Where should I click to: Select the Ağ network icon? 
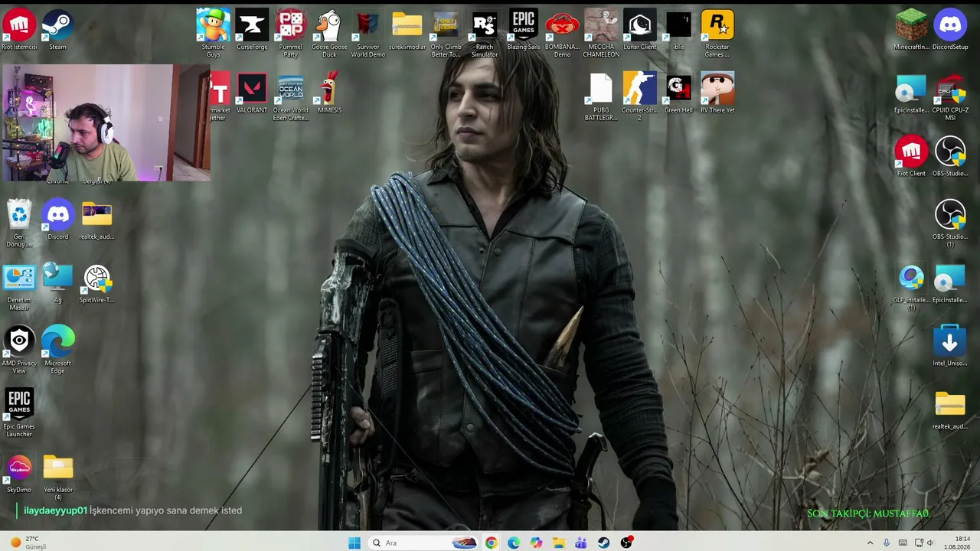pyautogui.click(x=57, y=282)
